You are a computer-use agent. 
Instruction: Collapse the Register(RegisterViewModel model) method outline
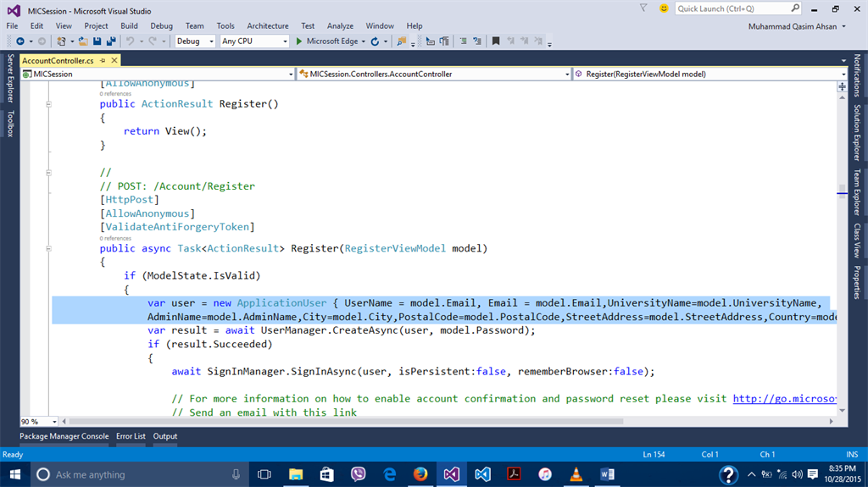(48, 249)
